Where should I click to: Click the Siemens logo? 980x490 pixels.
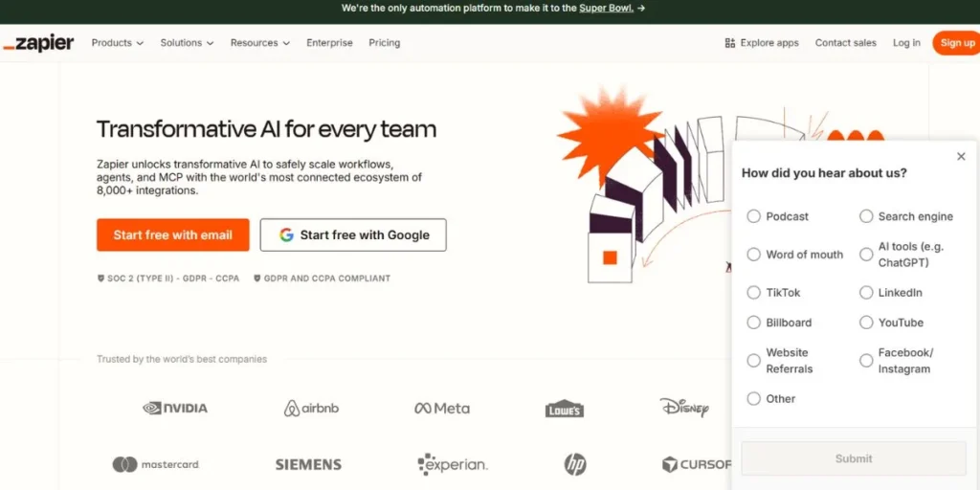308,464
